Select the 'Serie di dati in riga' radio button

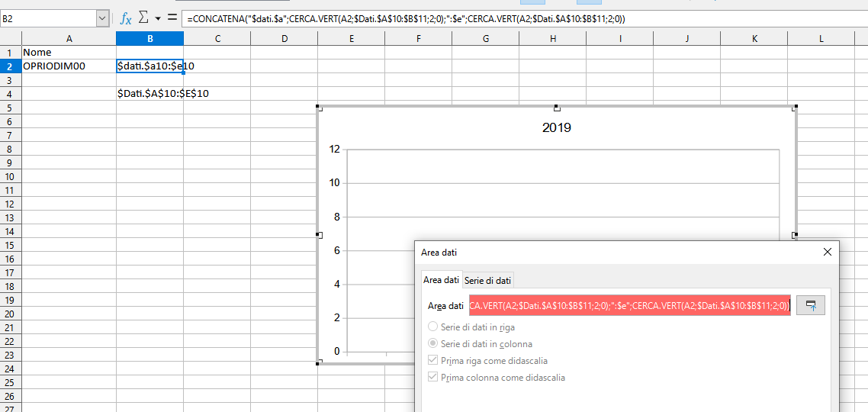[433, 327]
